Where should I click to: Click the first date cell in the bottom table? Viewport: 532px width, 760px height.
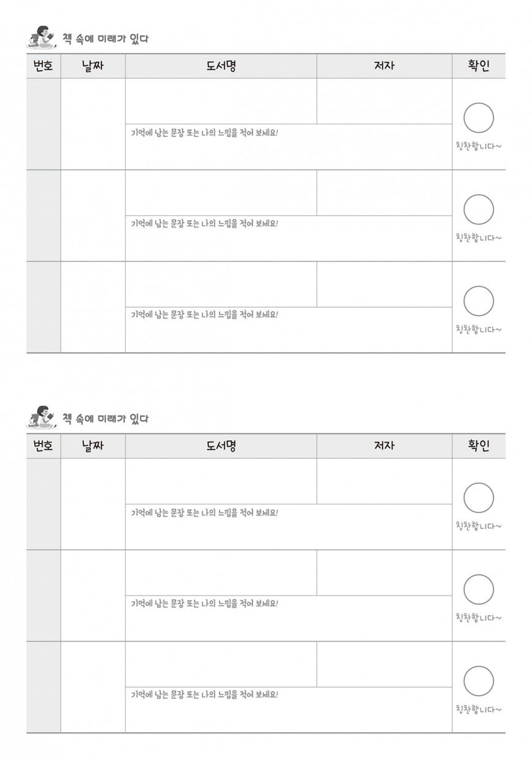(x=93, y=504)
